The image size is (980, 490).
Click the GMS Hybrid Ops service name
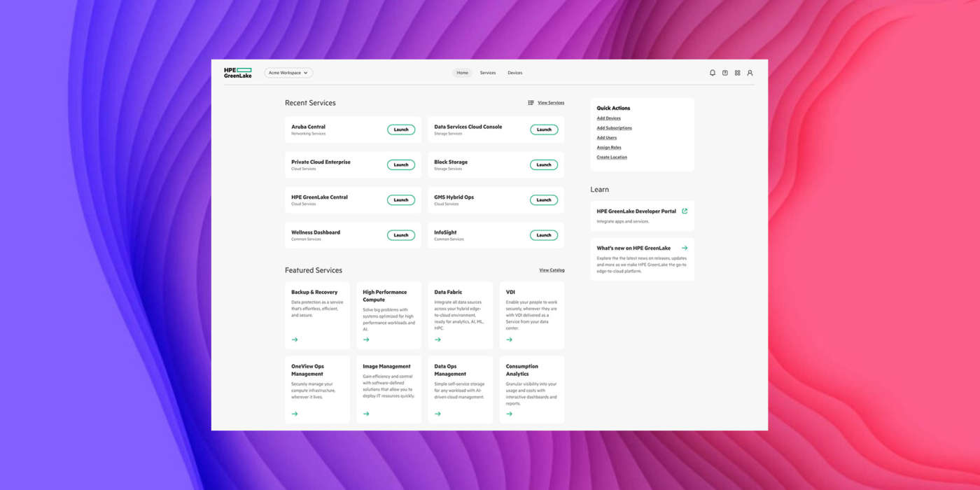454,197
